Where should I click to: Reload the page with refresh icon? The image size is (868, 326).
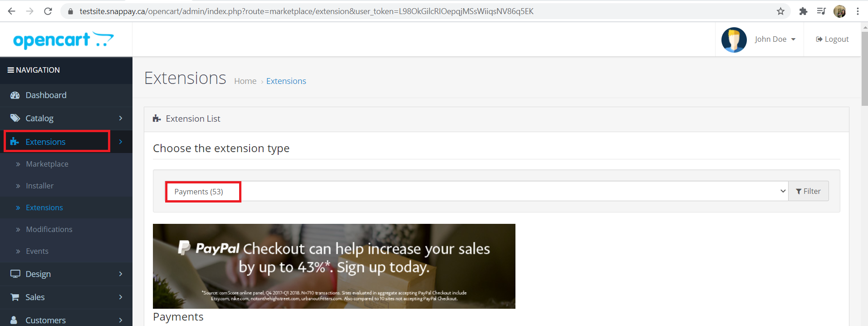pyautogui.click(x=48, y=11)
